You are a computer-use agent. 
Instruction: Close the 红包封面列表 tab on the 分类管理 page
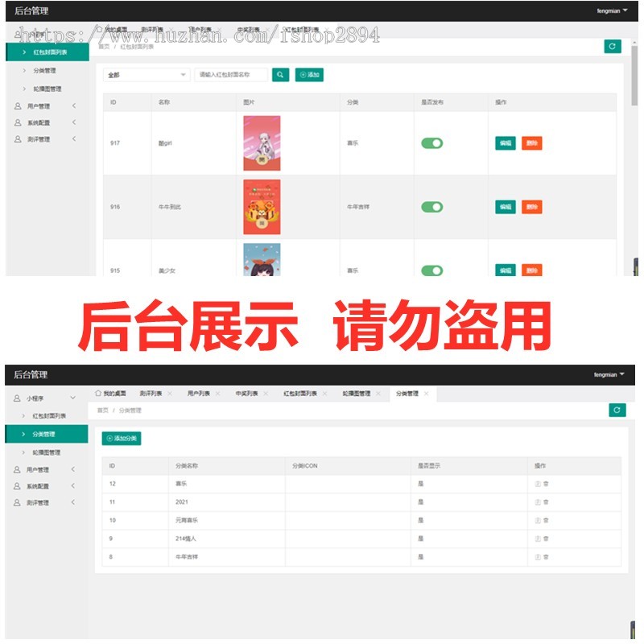(x=325, y=394)
